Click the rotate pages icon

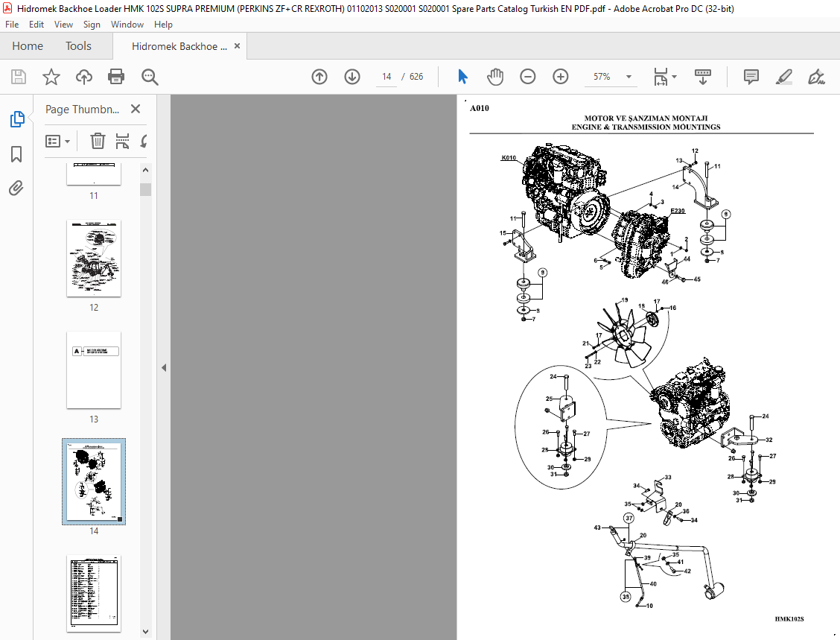pyautogui.click(x=144, y=141)
